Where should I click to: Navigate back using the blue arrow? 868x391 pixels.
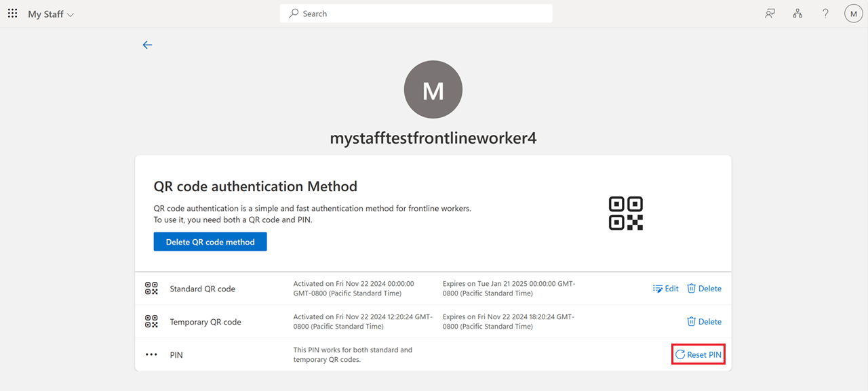[x=147, y=45]
